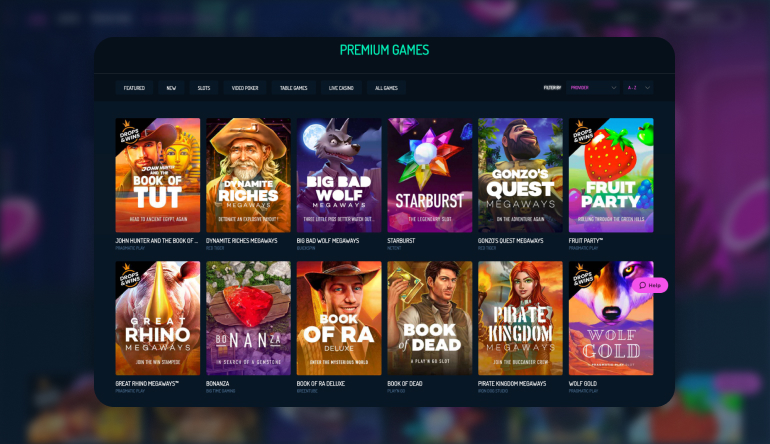The image size is (770, 444).
Task: Show the All Games tab
Action: click(386, 88)
